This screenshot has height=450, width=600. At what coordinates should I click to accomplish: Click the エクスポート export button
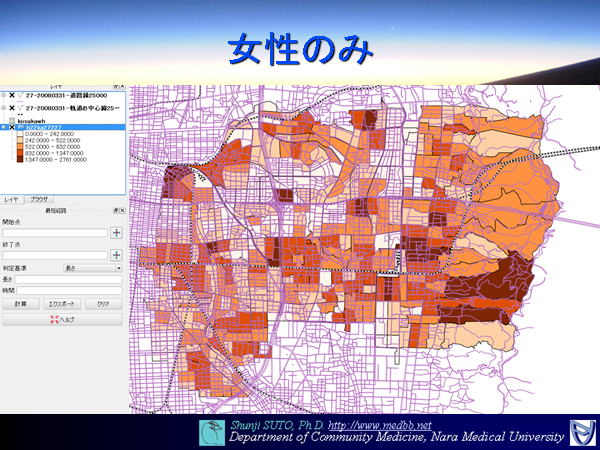(x=62, y=304)
